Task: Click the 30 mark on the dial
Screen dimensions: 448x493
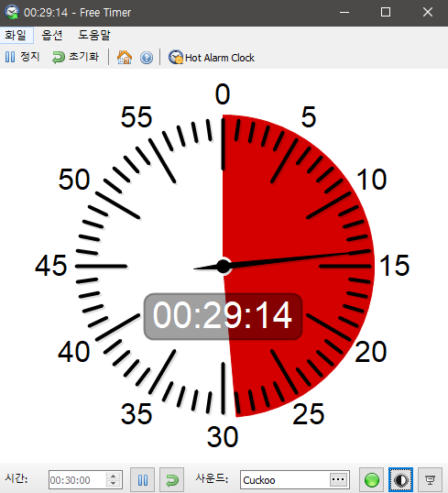Action: 223,437
